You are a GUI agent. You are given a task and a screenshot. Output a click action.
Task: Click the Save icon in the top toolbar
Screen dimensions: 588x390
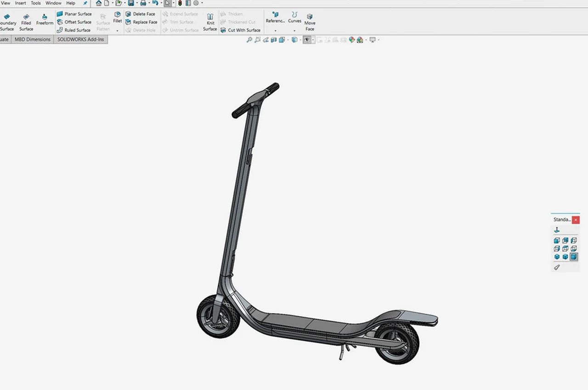click(x=131, y=3)
